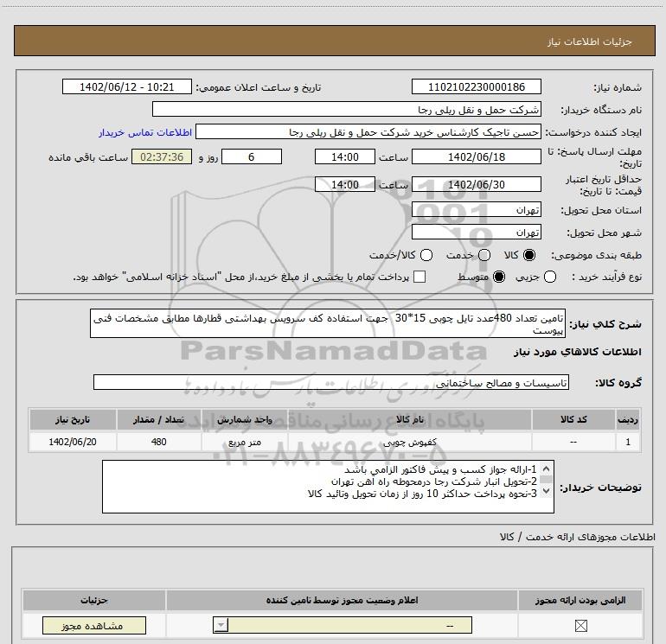Select the خدمت radio button
This screenshot has width=666, height=644.
coord(484,255)
